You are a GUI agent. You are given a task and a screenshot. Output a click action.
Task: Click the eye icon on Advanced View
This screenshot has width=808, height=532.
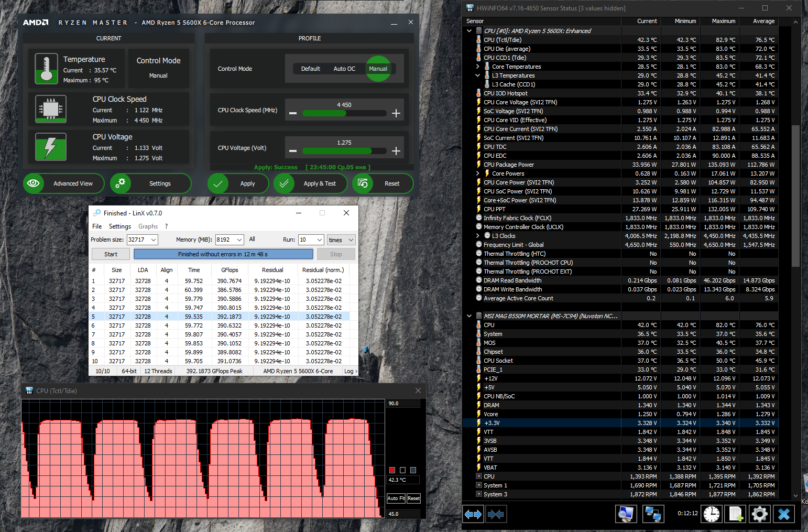(34, 183)
